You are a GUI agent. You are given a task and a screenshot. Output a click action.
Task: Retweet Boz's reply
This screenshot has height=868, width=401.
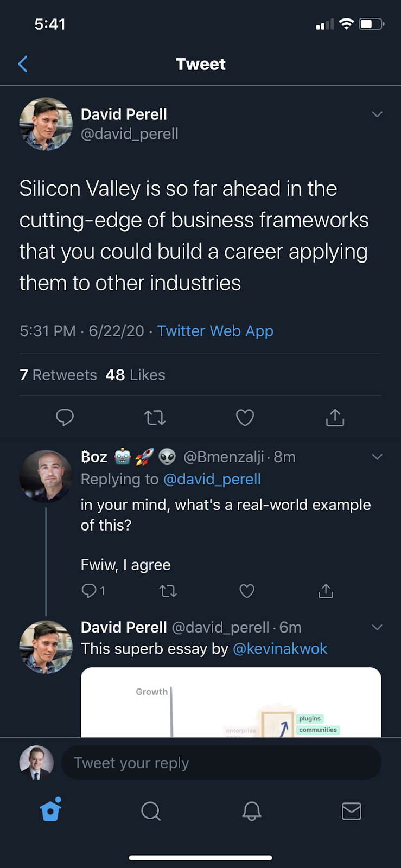pos(168,591)
